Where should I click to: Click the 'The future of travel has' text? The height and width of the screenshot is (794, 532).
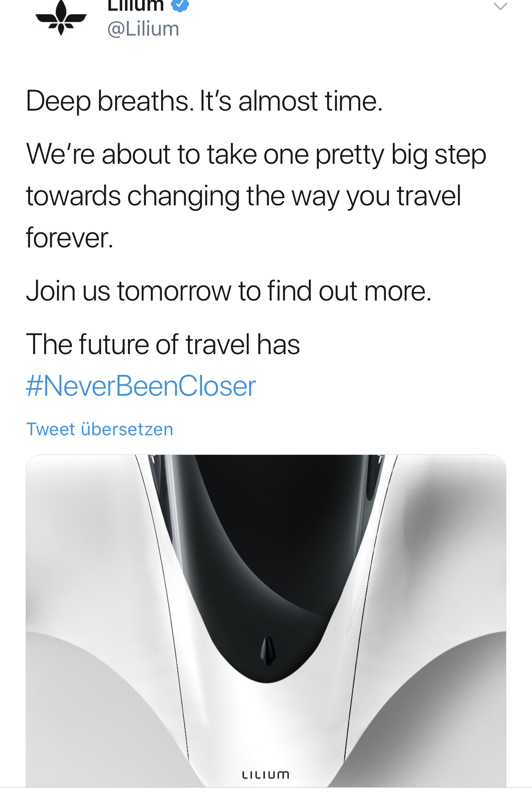point(163,344)
